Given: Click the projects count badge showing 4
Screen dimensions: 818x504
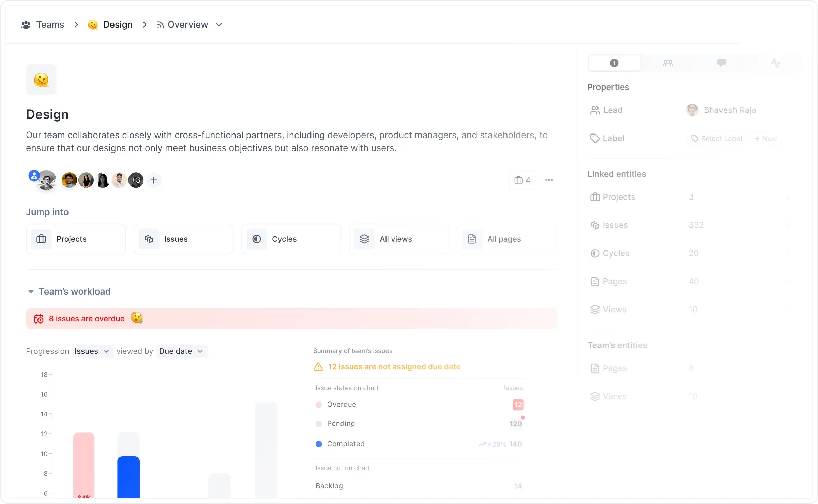Looking at the screenshot, I should point(522,180).
